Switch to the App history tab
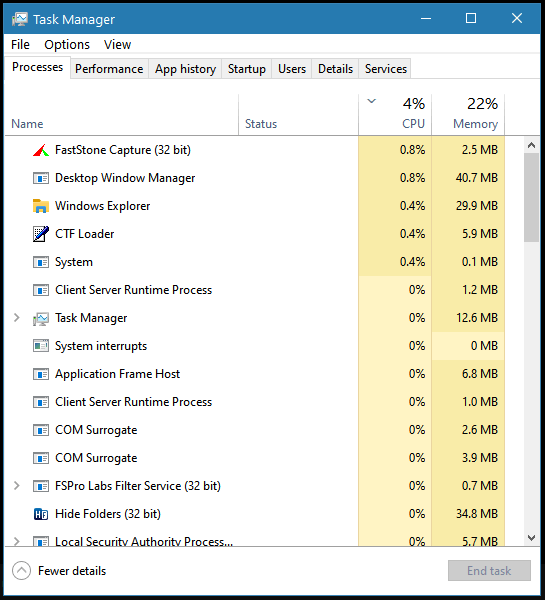Screen dimensions: 545x600 point(185,69)
